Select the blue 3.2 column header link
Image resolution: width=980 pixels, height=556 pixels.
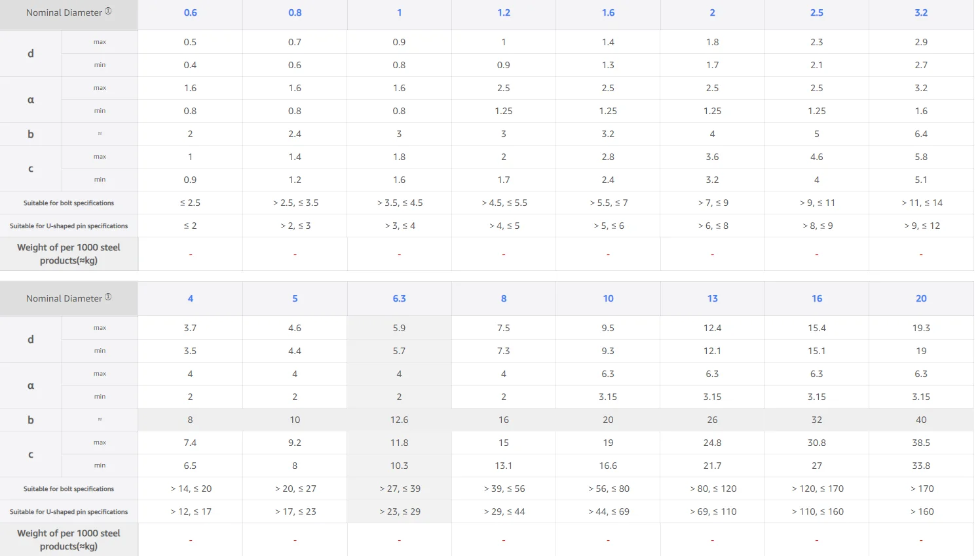pos(920,12)
